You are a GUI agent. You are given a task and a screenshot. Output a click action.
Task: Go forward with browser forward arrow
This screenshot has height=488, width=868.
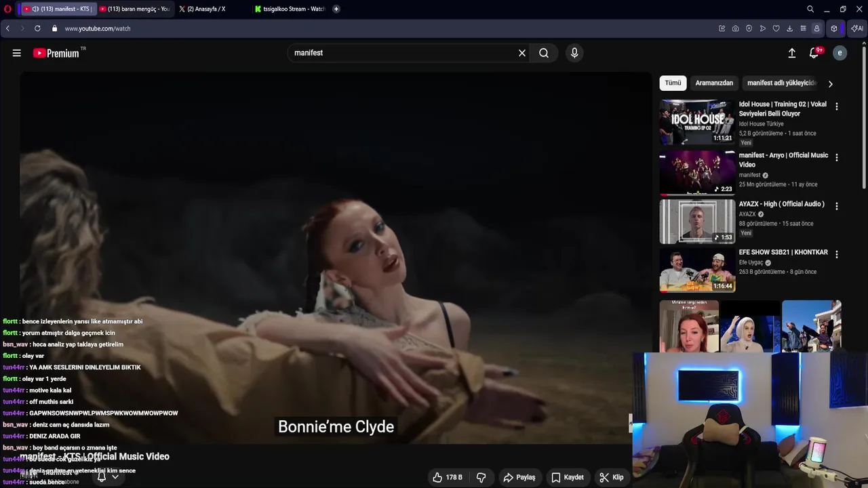point(22,28)
